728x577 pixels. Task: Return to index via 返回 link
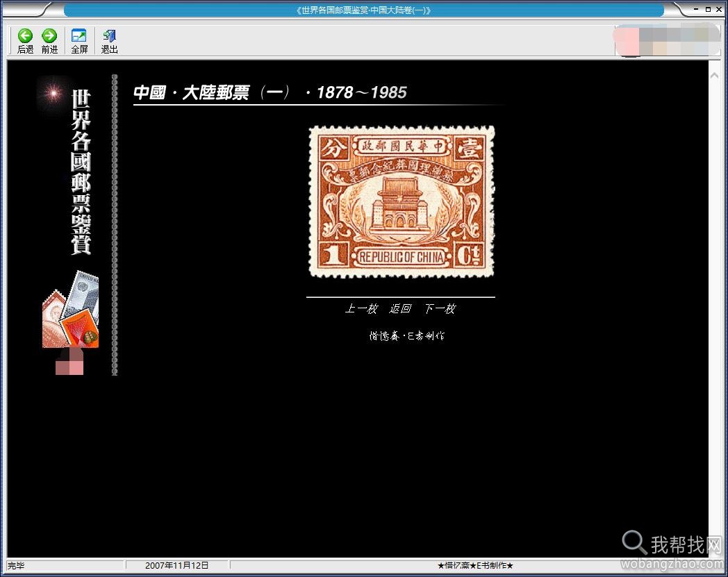(400, 309)
